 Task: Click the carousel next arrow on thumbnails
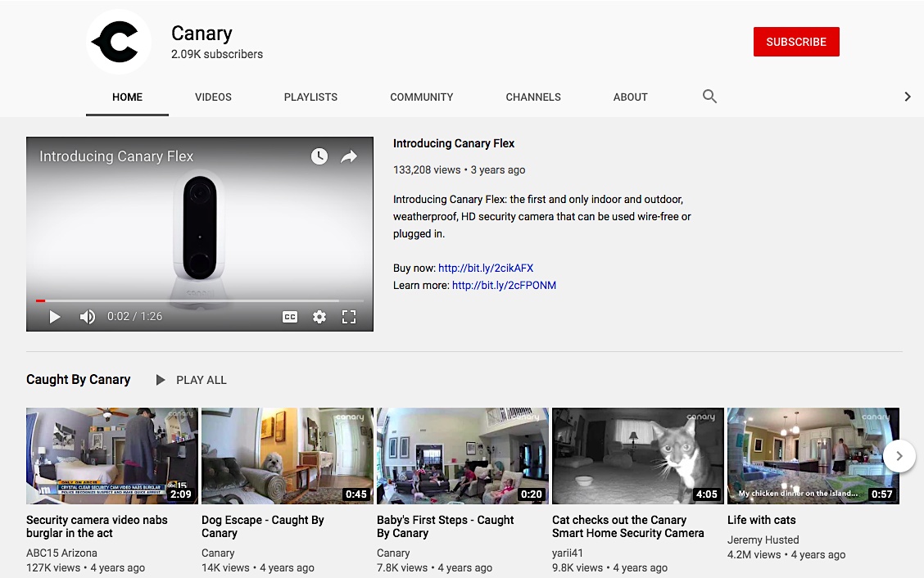click(899, 456)
